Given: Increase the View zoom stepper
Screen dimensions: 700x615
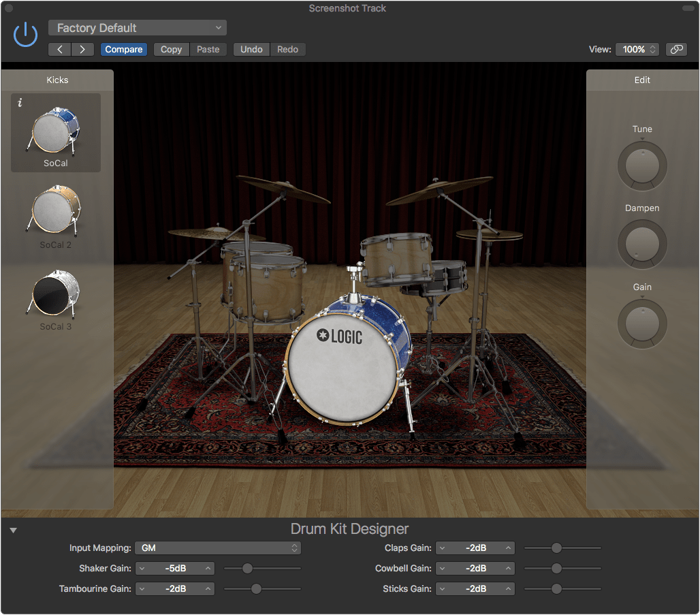Looking at the screenshot, I should 653,46.
